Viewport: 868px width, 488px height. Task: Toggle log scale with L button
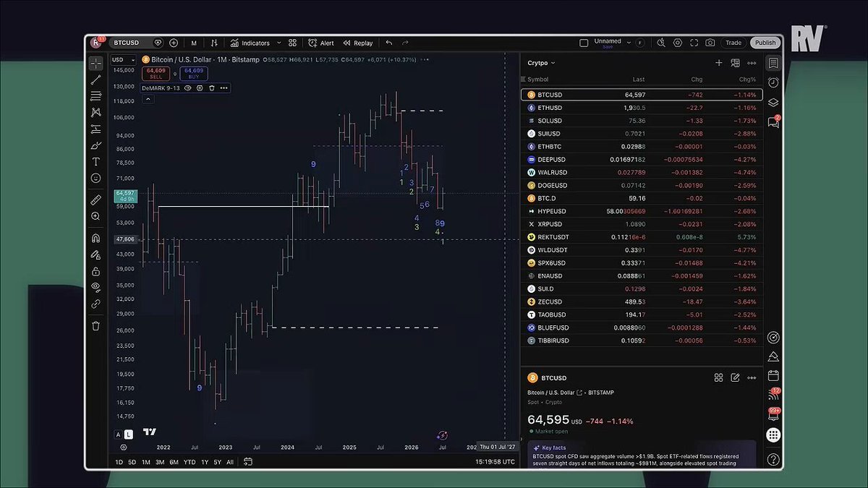(128, 435)
